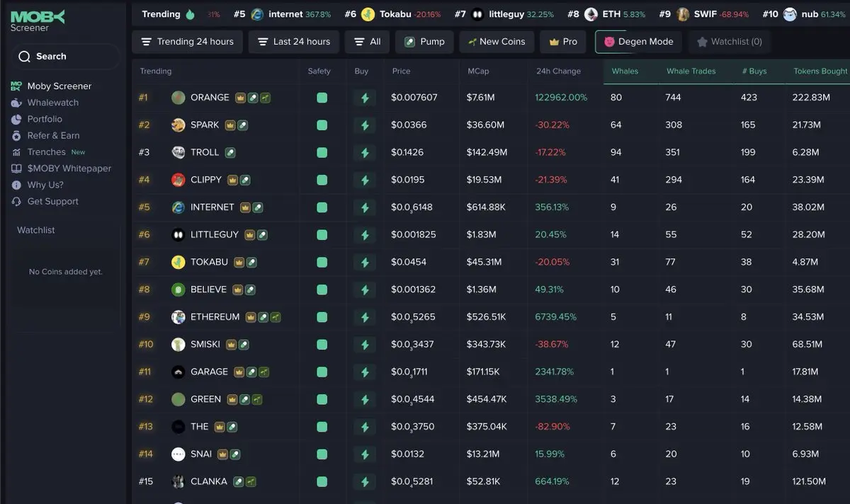The image size is (850, 504).
Task: Click the TROLL face coin avatar
Action: 178,152
